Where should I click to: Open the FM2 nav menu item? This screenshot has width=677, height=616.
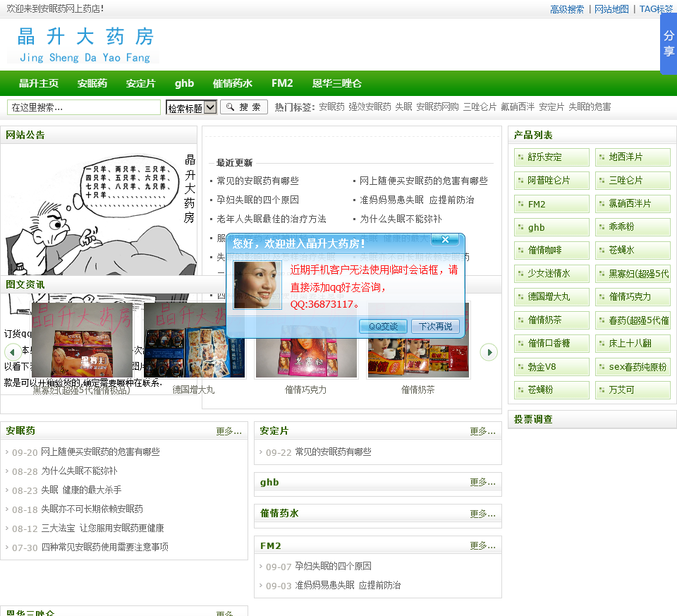coord(282,83)
